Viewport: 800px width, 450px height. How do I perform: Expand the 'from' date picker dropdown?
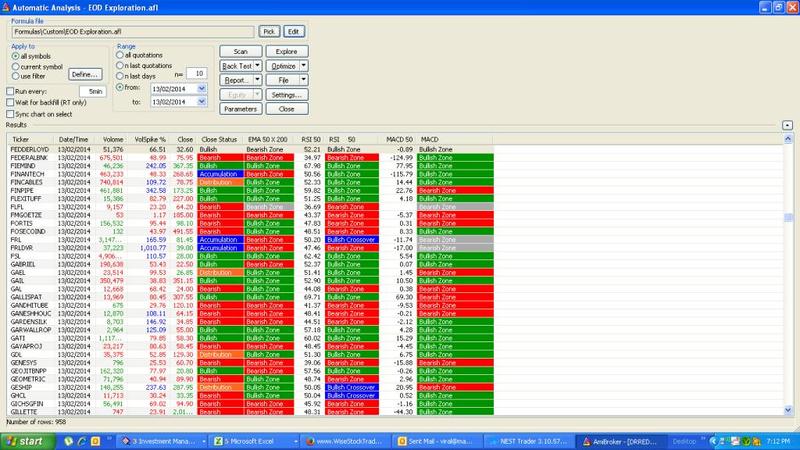tap(202, 89)
